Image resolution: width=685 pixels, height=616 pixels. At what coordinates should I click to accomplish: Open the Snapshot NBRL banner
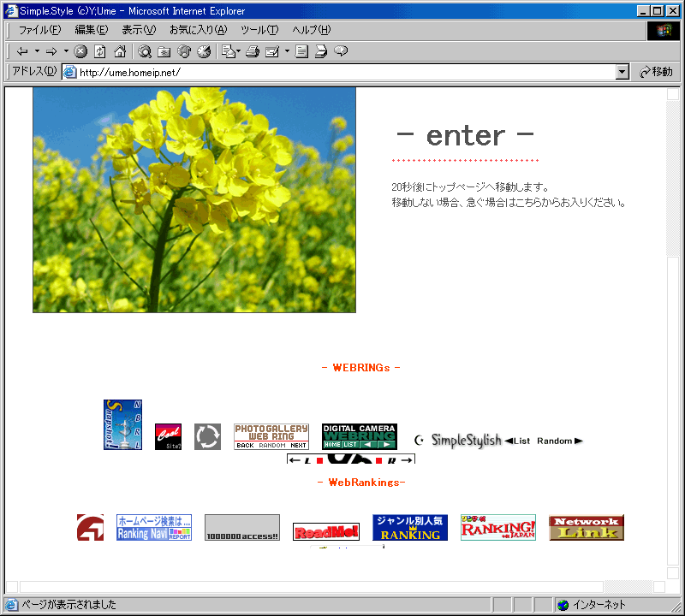tap(122, 424)
